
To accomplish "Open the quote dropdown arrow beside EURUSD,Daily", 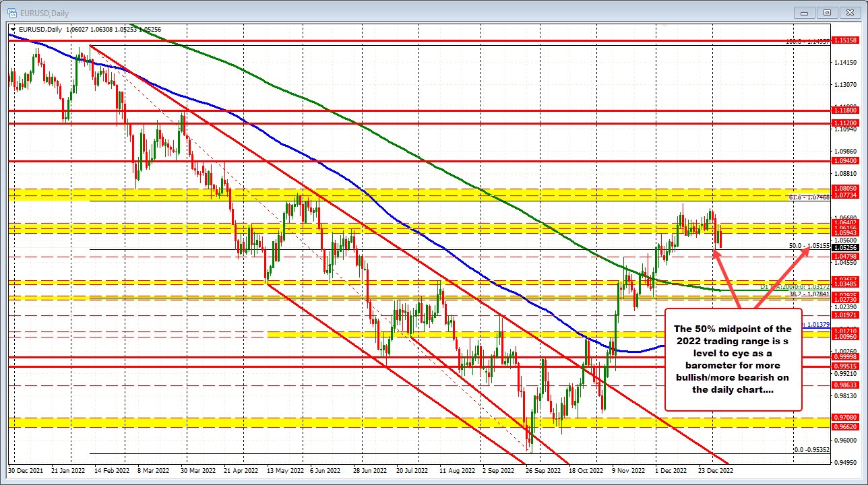I will pyautogui.click(x=12, y=29).
